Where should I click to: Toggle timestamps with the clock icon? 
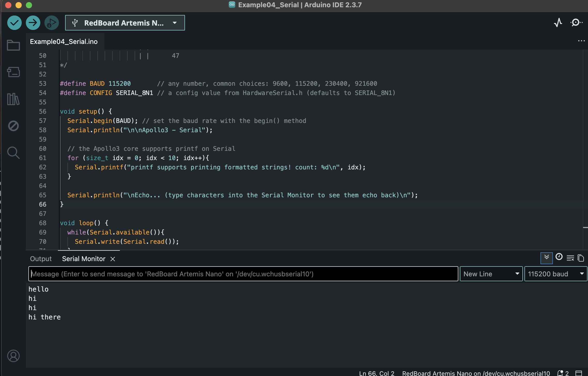[559, 257]
